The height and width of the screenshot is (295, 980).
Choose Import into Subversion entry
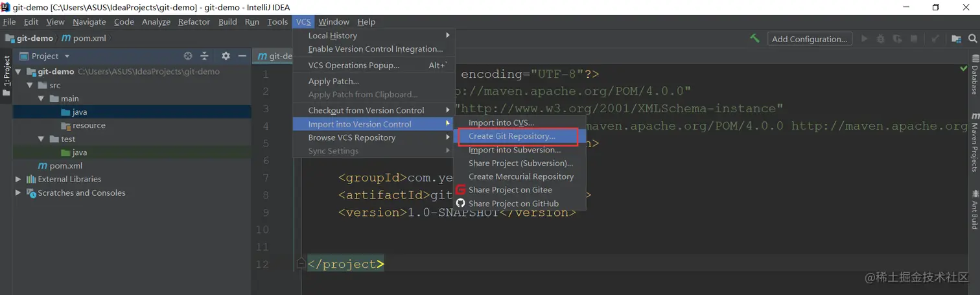click(x=520, y=150)
